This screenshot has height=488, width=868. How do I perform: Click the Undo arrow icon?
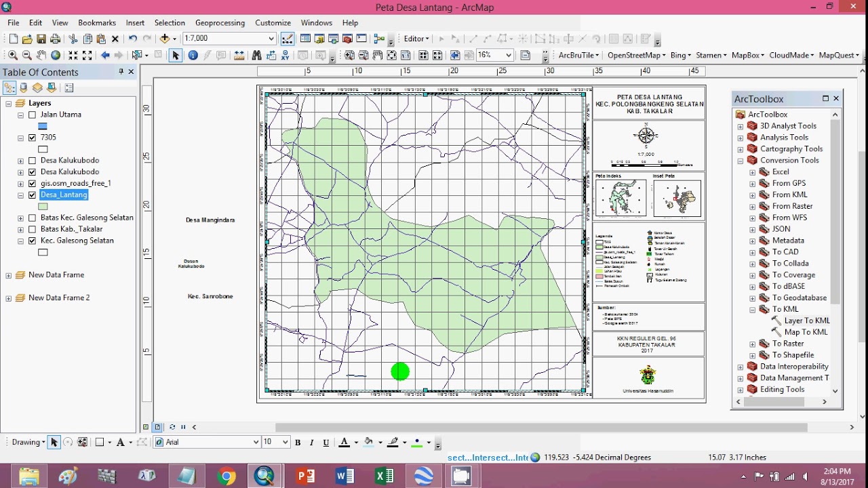click(132, 39)
